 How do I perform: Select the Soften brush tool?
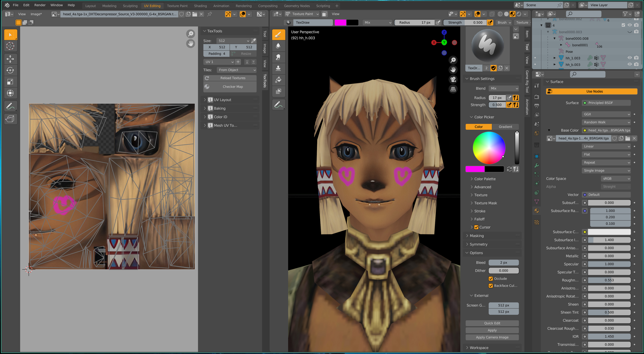278,46
